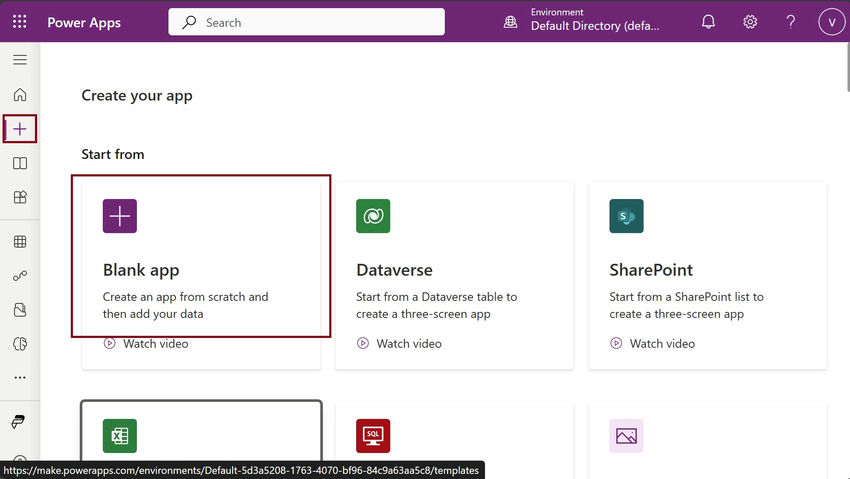Viewport: 850px width, 479px height.
Task: Click 'Create an app from scratch' description
Action: [185, 306]
